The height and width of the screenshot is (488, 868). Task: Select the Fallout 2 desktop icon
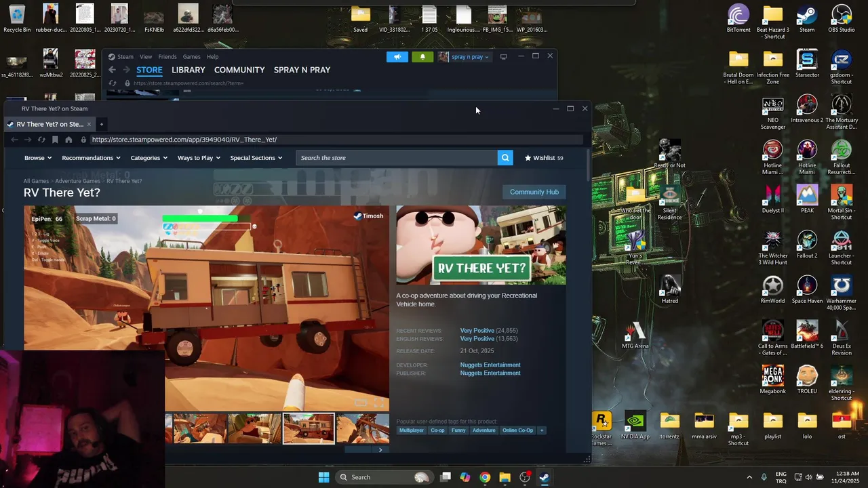click(x=807, y=245)
